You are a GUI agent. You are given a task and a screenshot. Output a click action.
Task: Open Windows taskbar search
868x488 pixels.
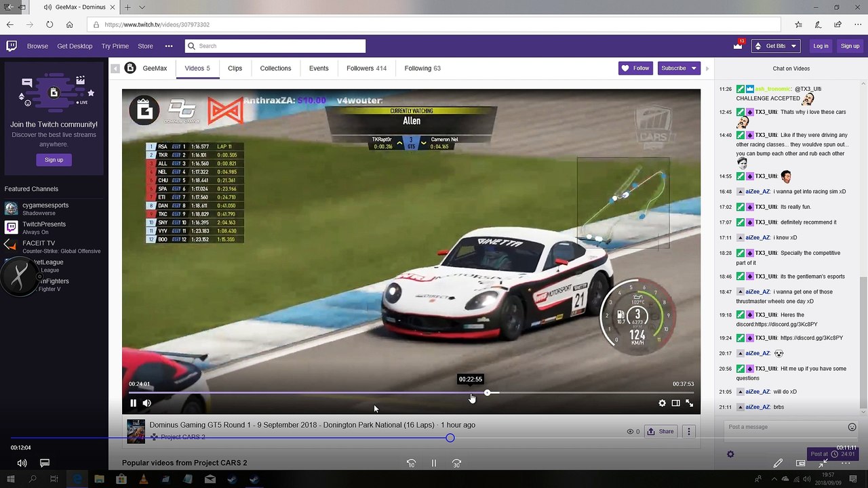33,479
